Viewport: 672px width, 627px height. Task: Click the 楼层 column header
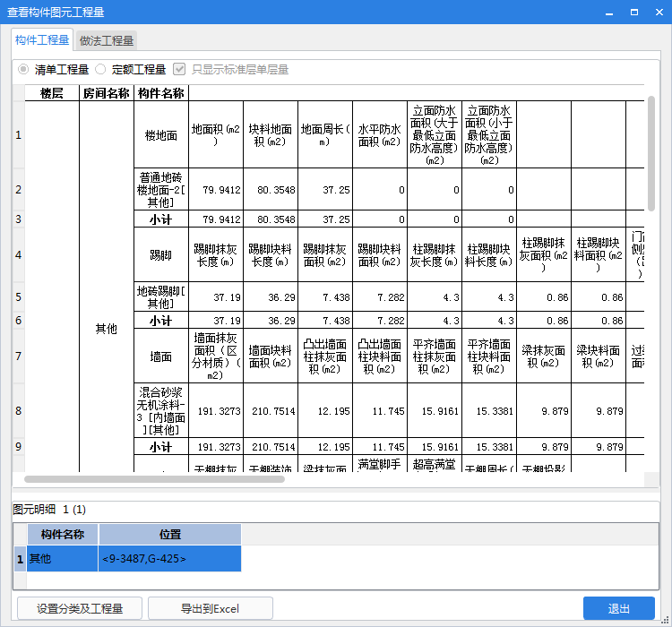52,93
